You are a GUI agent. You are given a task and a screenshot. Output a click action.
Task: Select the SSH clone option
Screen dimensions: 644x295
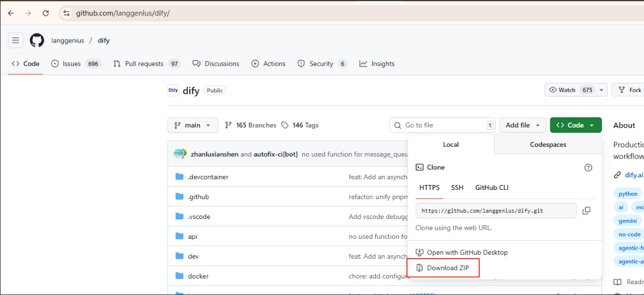[457, 188]
